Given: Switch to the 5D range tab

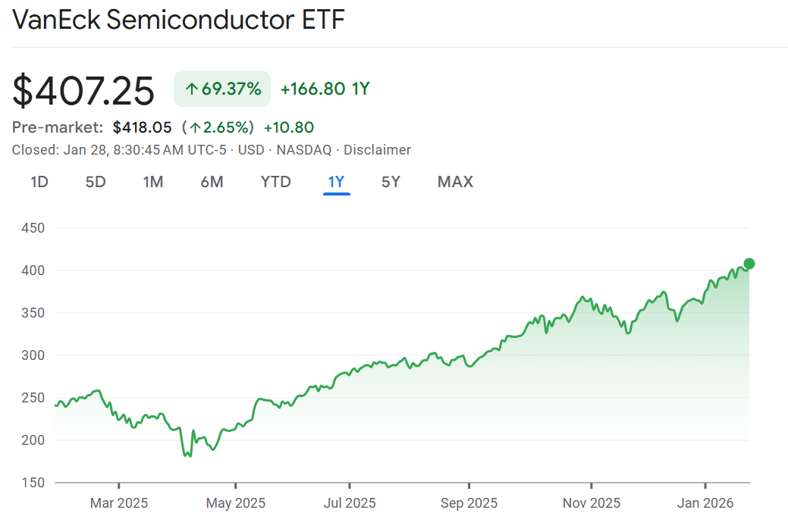Looking at the screenshot, I should 96,182.
